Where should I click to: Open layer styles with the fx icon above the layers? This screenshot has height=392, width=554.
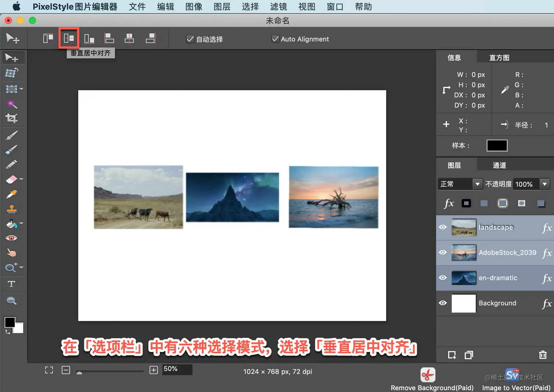pos(449,203)
